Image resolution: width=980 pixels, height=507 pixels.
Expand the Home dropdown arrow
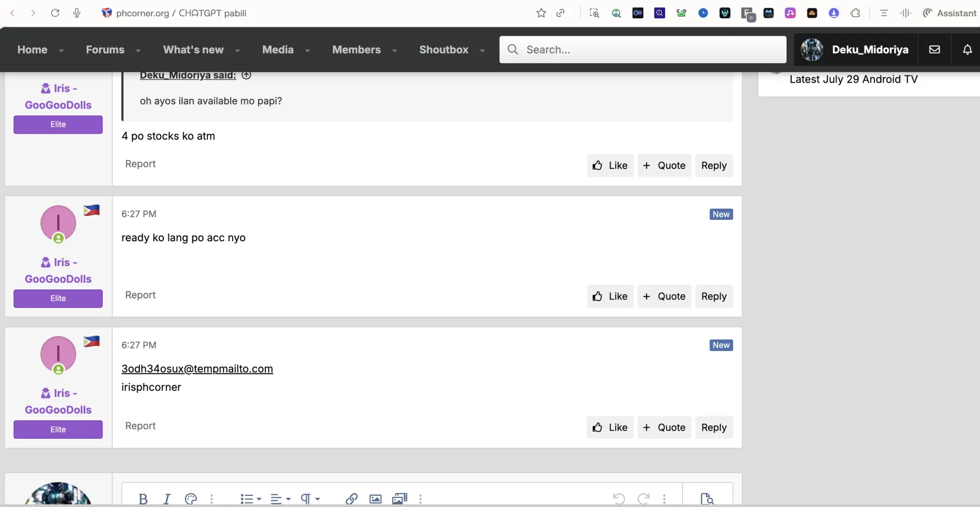click(61, 50)
